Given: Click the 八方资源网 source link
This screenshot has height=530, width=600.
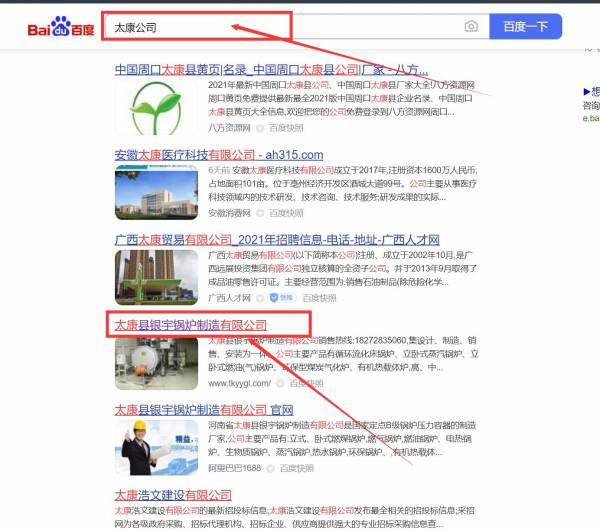Looking at the screenshot, I should (229, 128).
